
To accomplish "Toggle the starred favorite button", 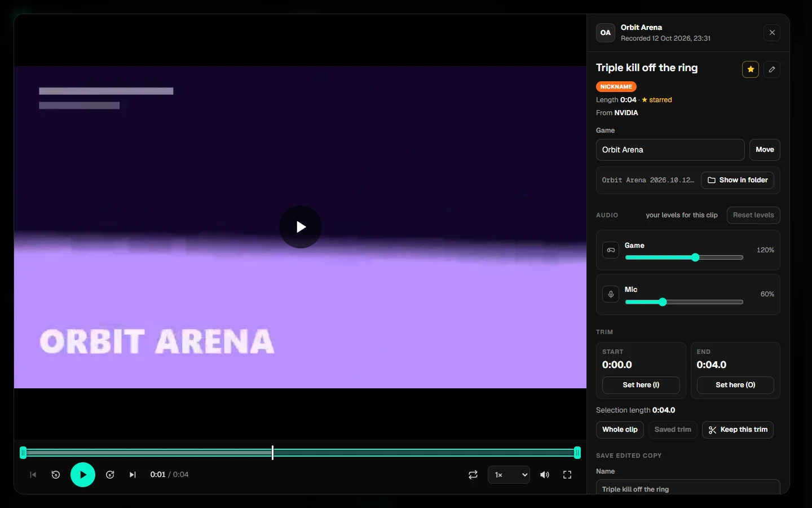I will click(751, 69).
